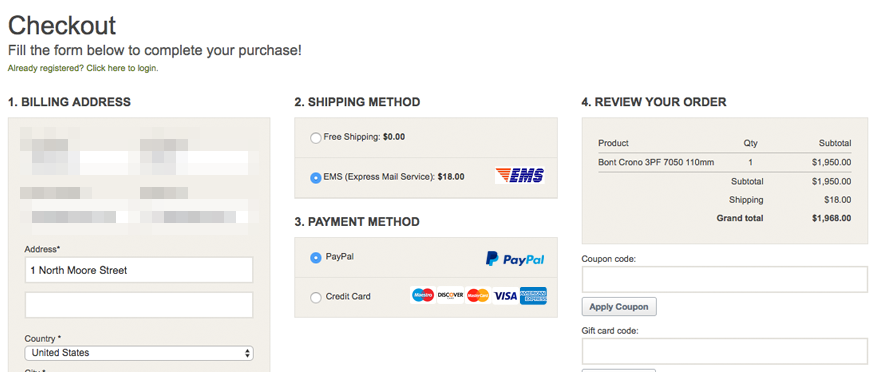This screenshot has height=372, width=881.
Task: Open the Country dropdown showing United States
Action: (x=139, y=353)
